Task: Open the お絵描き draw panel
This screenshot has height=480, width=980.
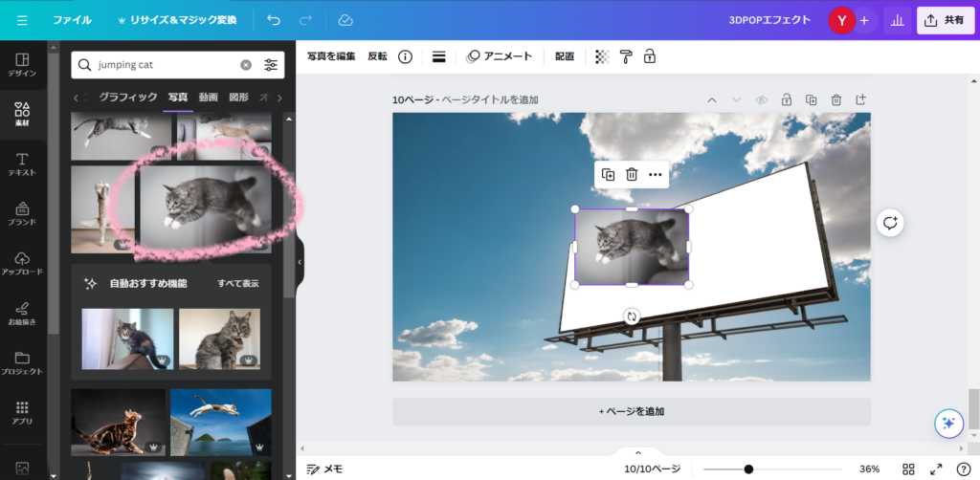Action: 22,314
